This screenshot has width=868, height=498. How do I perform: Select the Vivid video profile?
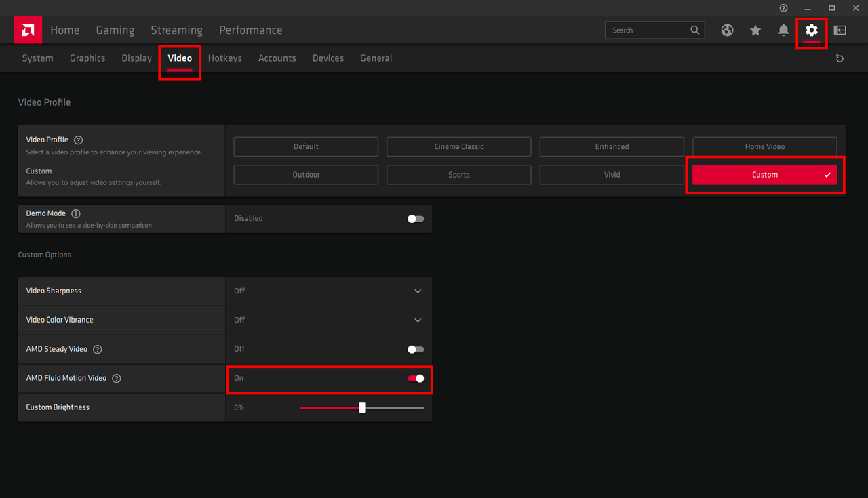pyautogui.click(x=612, y=175)
